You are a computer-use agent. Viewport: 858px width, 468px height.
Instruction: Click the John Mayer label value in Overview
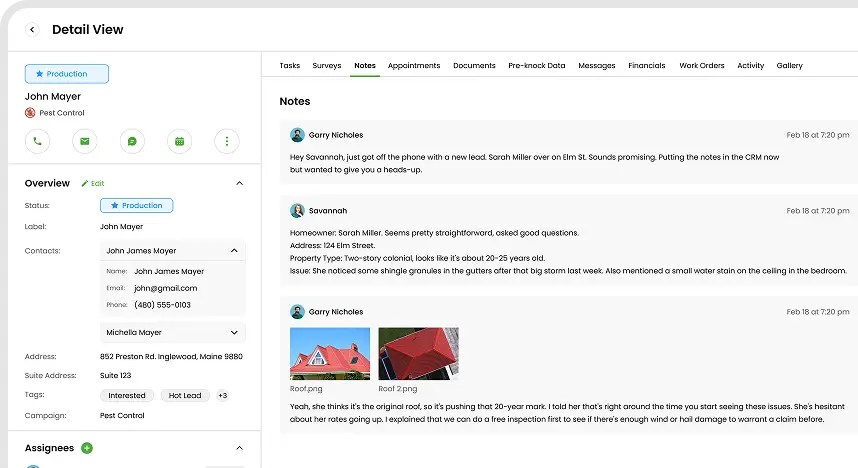(x=121, y=227)
